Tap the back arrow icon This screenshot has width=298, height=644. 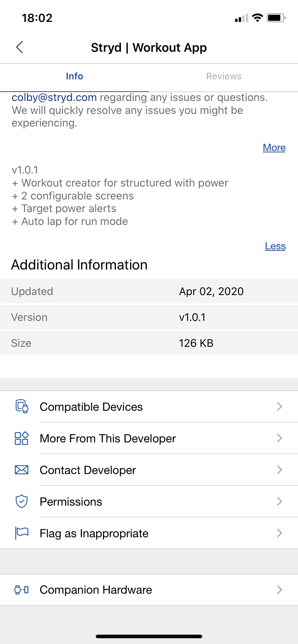pyautogui.click(x=20, y=47)
